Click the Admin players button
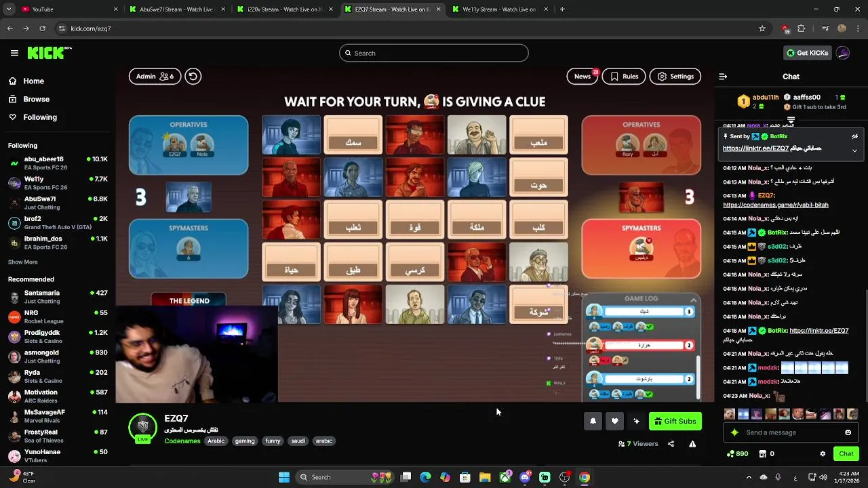The width and height of the screenshot is (868, 488). [155, 77]
